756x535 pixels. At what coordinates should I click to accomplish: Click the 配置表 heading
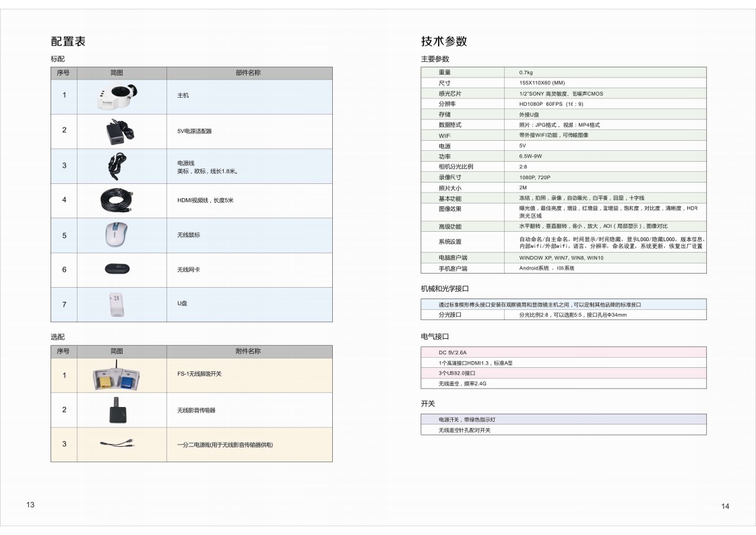(68, 42)
